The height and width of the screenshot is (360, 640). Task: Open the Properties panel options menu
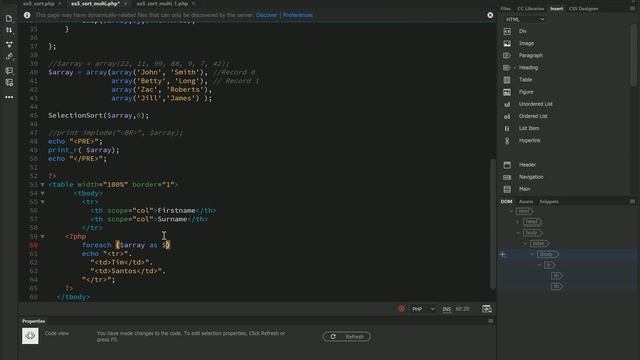pos(491,321)
